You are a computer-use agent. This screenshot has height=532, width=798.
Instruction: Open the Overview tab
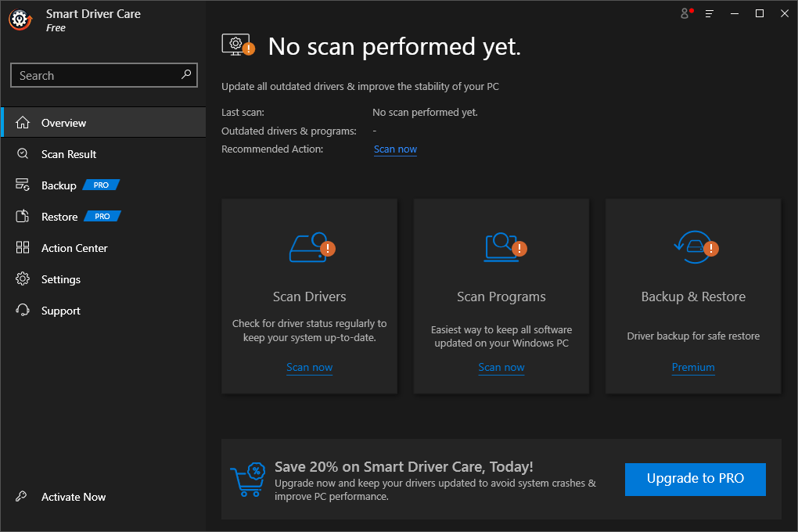(x=104, y=123)
